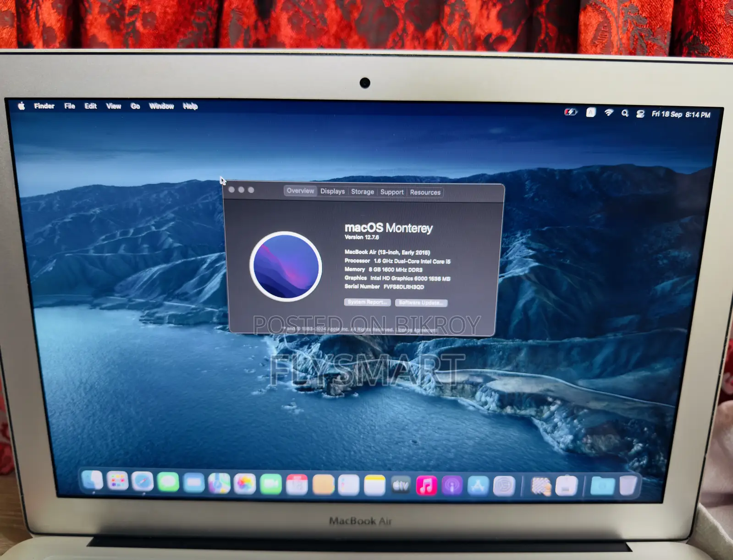Open the Go menu
The height and width of the screenshot is (560, 733).
(x=135, y=106)
